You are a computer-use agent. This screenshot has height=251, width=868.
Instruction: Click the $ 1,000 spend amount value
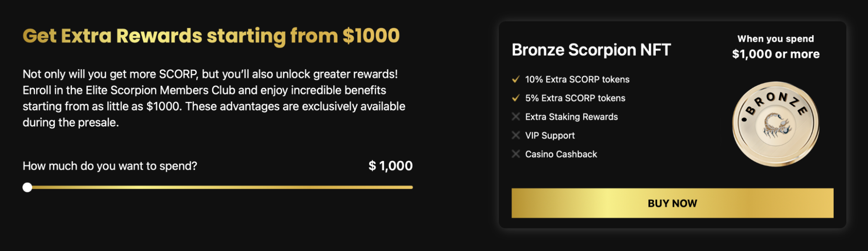390,166
